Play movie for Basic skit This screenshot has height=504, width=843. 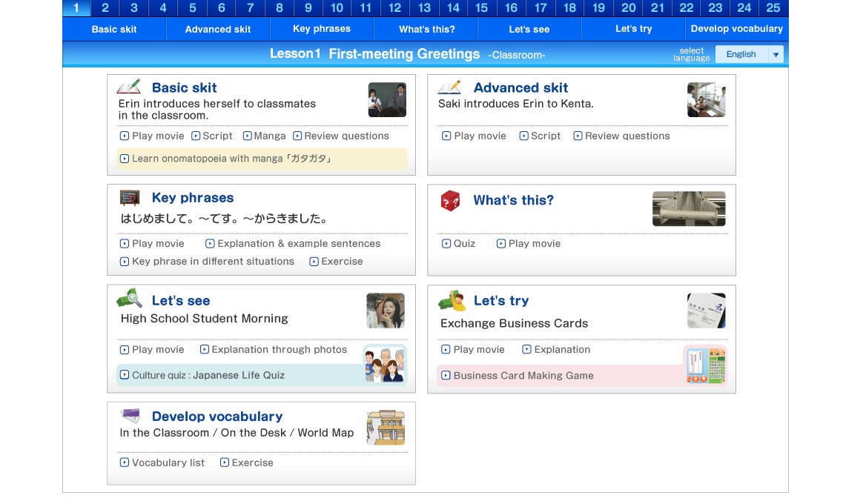click(x=151, y=136)
